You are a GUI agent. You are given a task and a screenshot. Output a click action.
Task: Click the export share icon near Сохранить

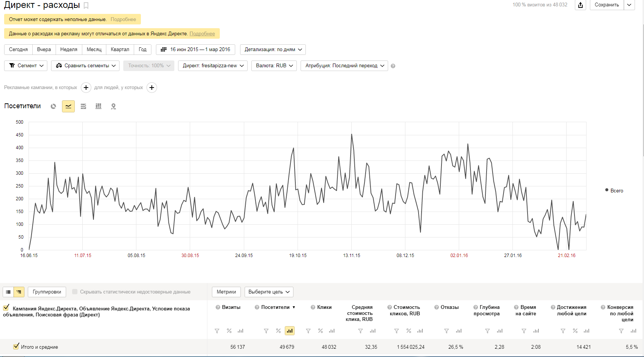[581, 5]
